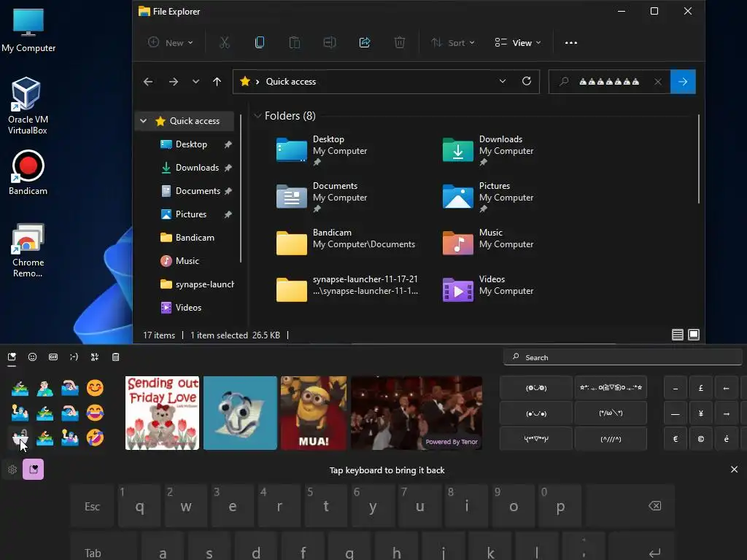Go up one folder level

coord(217,82)
